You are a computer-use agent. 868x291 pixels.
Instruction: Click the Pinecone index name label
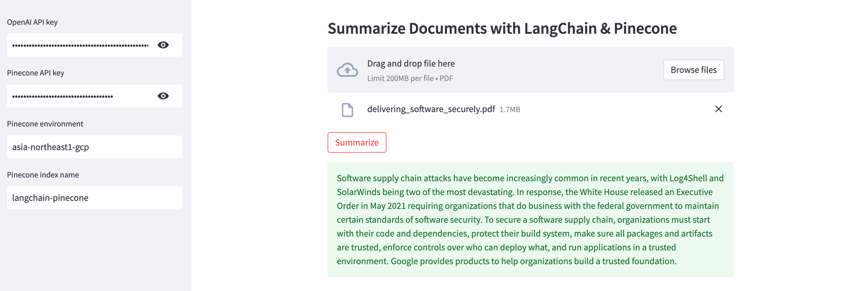click(x=43, y=175)
